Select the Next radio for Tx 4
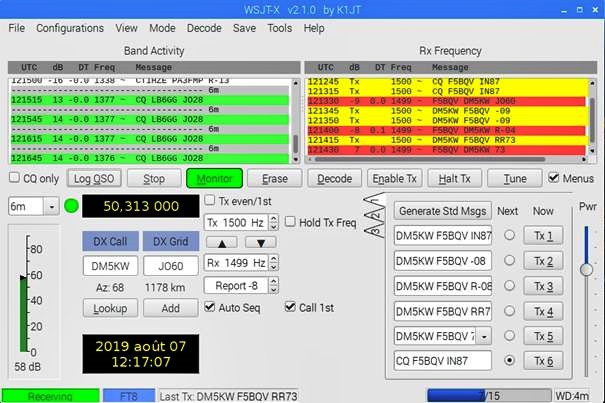 pos(509,311)
